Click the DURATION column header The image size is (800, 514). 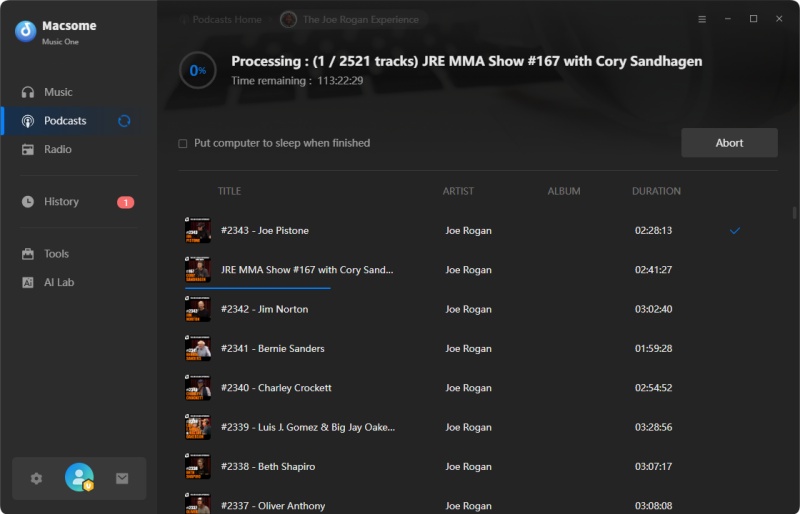[656, 191]
